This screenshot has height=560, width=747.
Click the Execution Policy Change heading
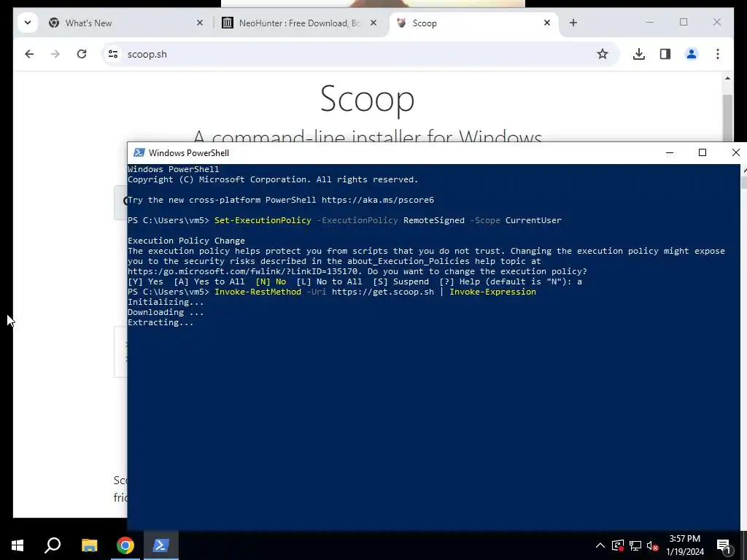[x=186, y=241]
